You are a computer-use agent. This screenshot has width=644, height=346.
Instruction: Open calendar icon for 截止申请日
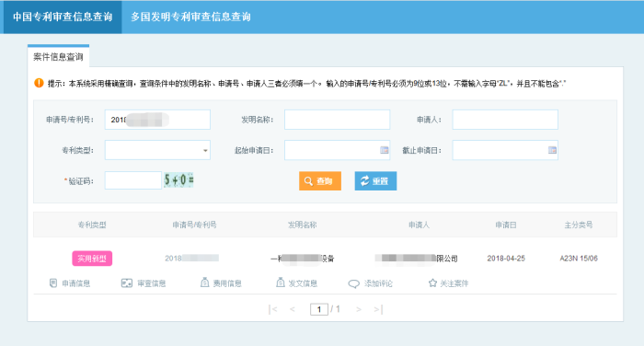pos(552,150)
